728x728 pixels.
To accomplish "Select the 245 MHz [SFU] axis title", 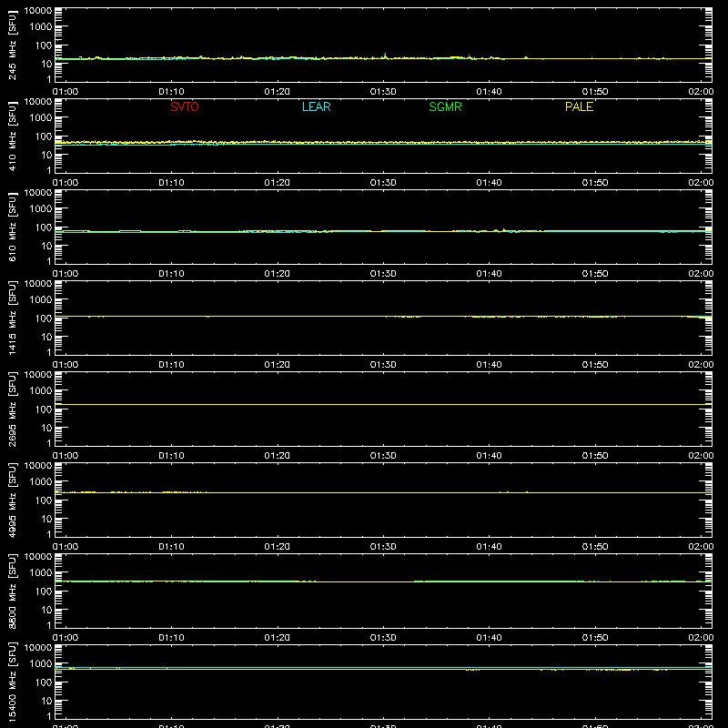I will click(x=12, y=45).
